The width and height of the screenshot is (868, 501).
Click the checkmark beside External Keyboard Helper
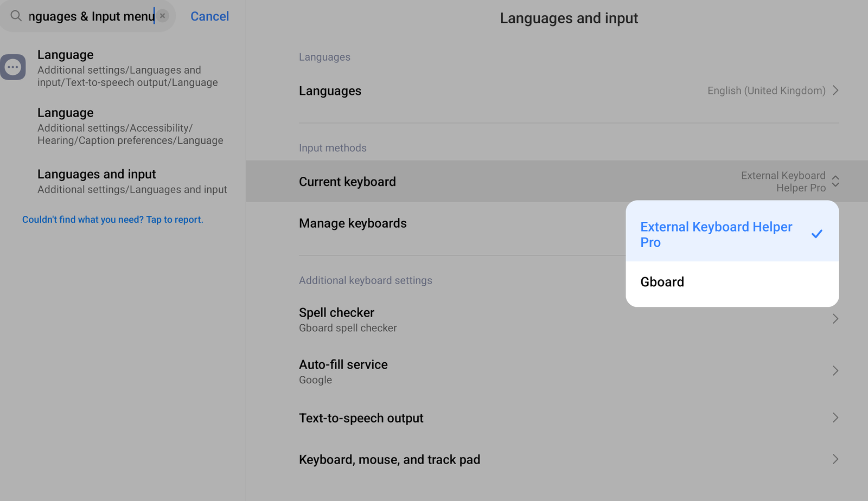click(817, 234)
